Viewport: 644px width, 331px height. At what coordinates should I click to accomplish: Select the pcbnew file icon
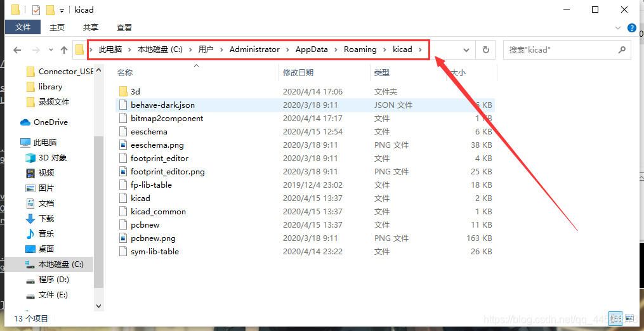[x=123, y=225]
